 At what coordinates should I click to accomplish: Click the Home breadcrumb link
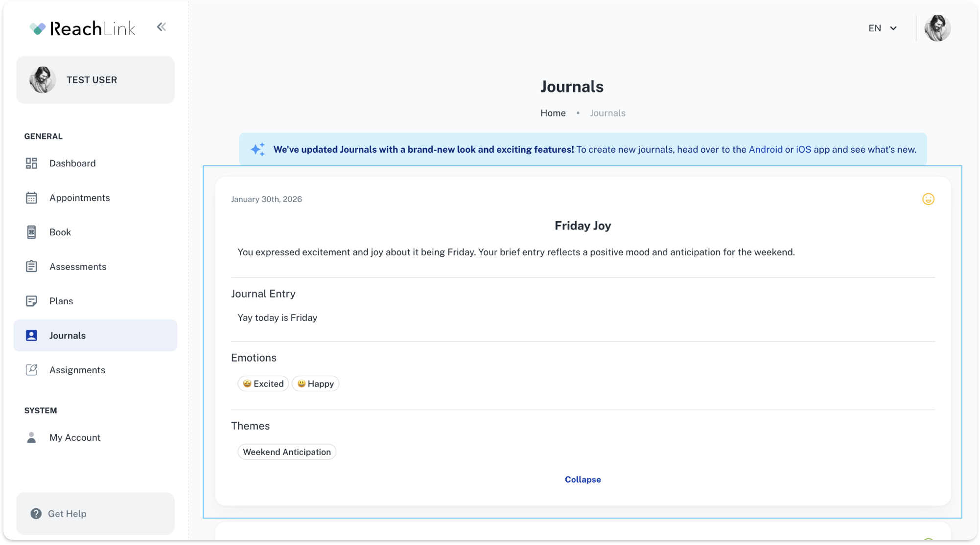[x=553, y=113]
